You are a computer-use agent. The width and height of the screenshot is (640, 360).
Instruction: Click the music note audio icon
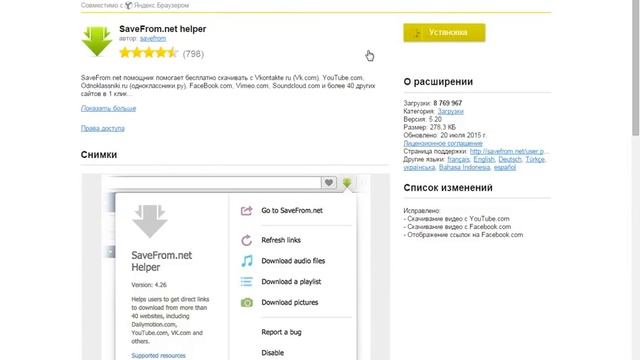point(247,261)
